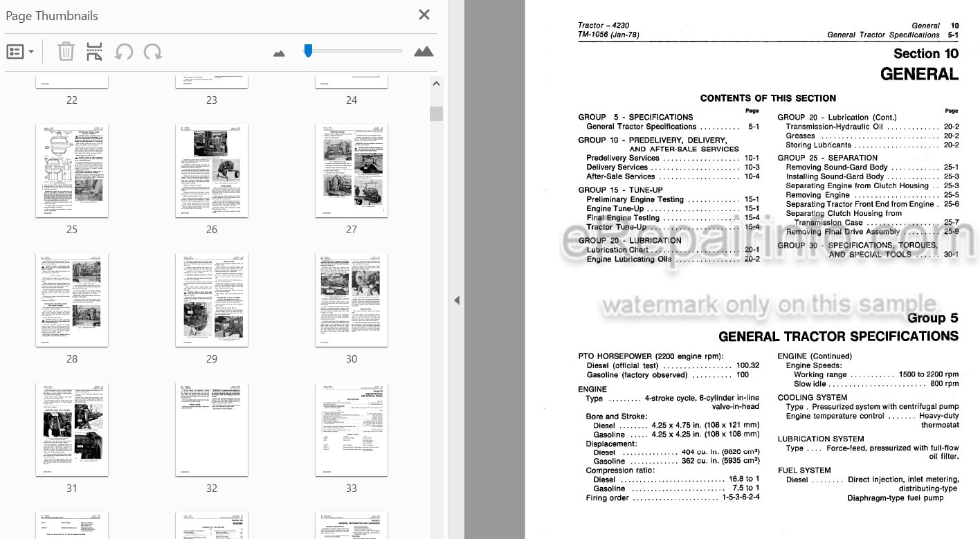This screenshot has height=539, width=980.
Task: Click 'CONTENTS OF THIS SECTION' heading
Action: pos(768,98)
